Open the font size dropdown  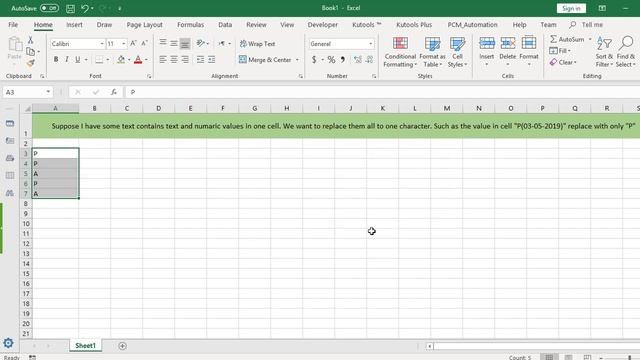pyautogui.click(x=124, y=44)
